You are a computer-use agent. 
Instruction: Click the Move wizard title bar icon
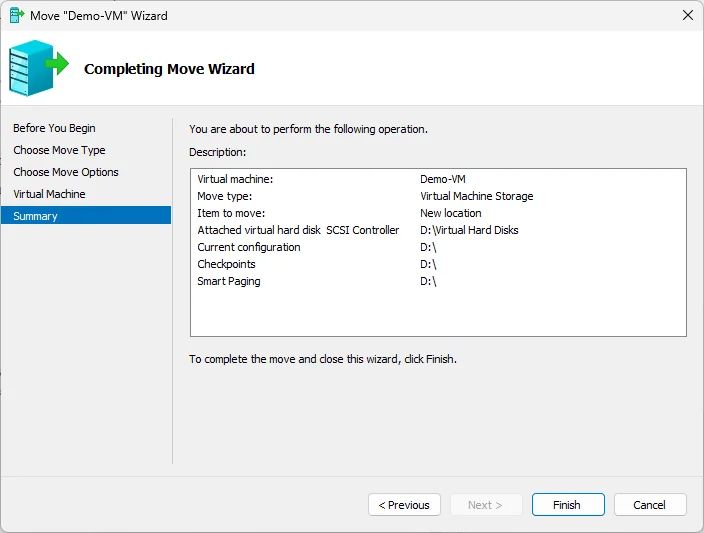[x=17, y=15]
